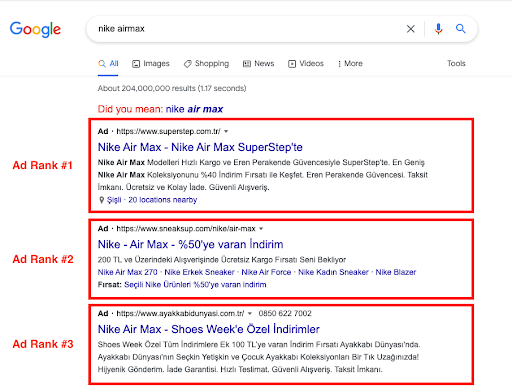Screen dimensions: 512x392
Task: Open the Nike Air Max 270 sitelink
Action: 127,272
